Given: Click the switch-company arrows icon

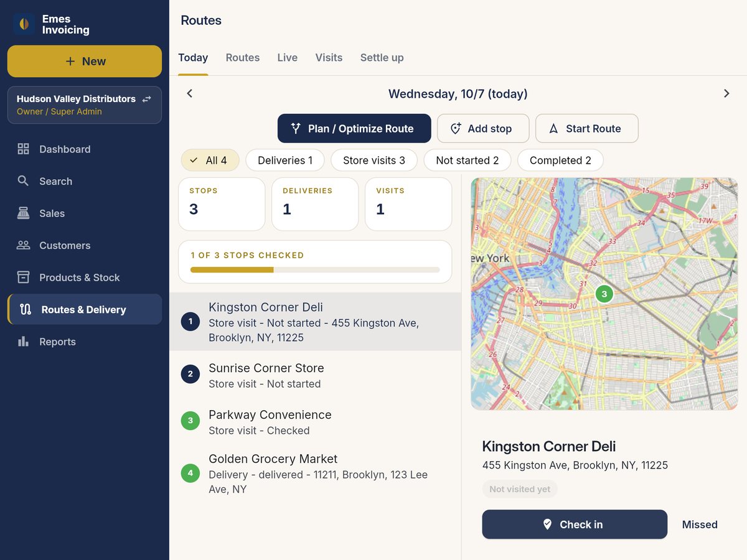Looking at the screenshot, I should click(147, 99).
